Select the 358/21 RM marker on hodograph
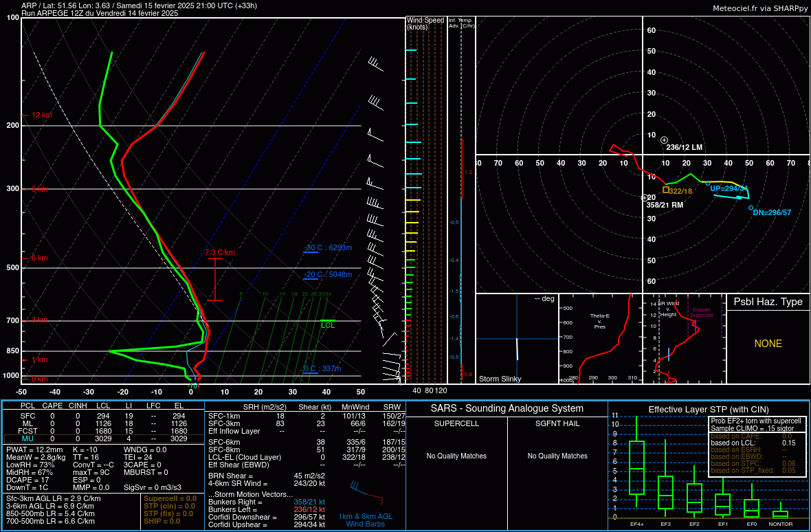Image resolution: width=811 pixels, height=532 pixels. click(x=644, y=198)
